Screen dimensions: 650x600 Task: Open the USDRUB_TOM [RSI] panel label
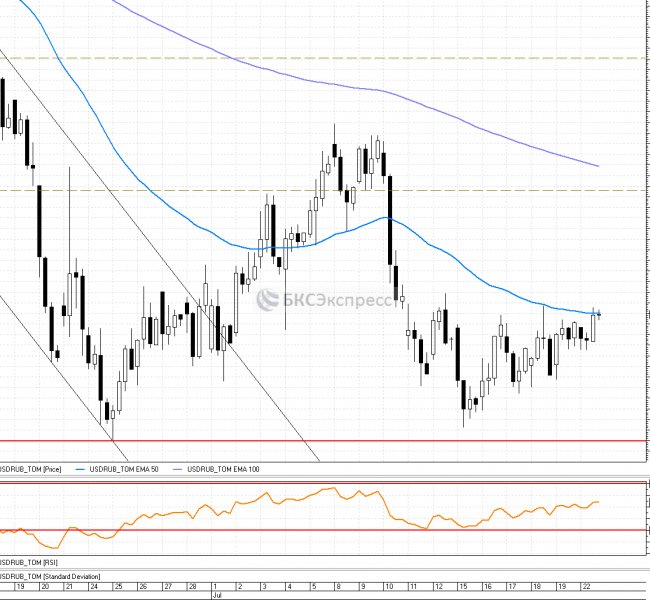[29, 563]
